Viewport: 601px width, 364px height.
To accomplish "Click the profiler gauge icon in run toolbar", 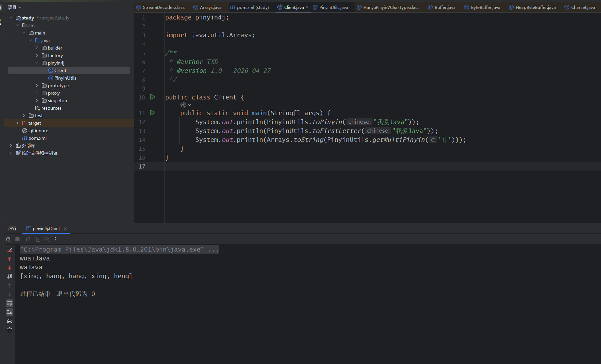I will pyautogui.click(x=47, y=240).
